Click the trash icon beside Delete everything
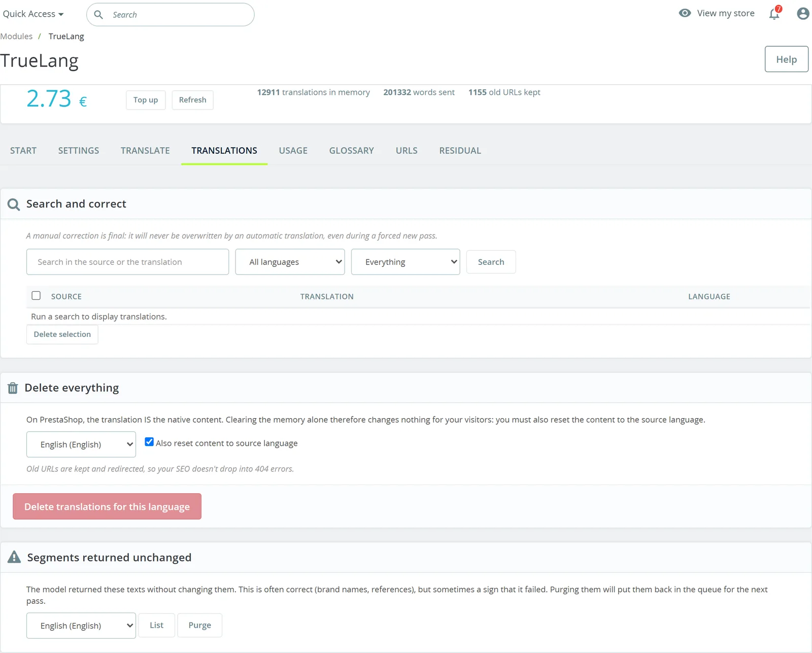This screenshot has width=812, height=653. point(13,388)
